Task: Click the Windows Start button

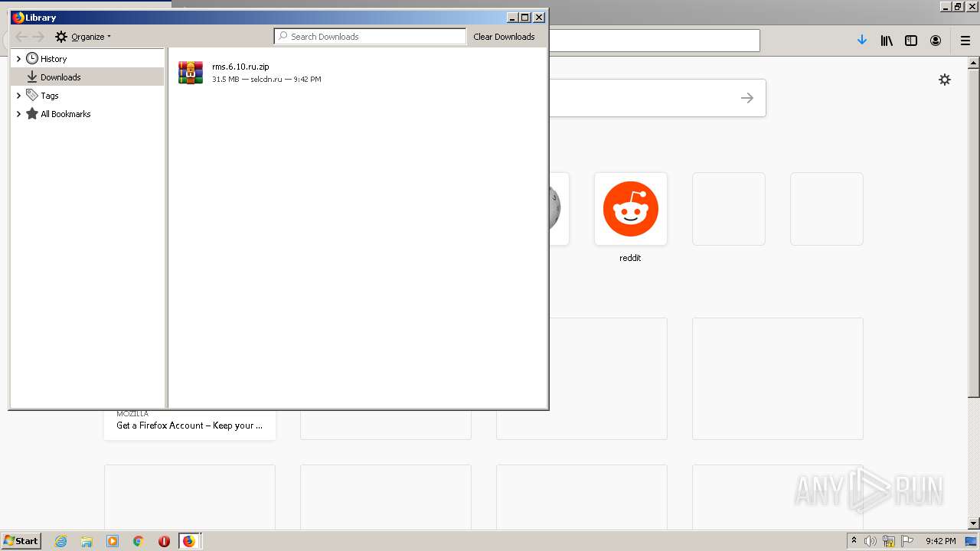Action: click(x=21, y=540)
